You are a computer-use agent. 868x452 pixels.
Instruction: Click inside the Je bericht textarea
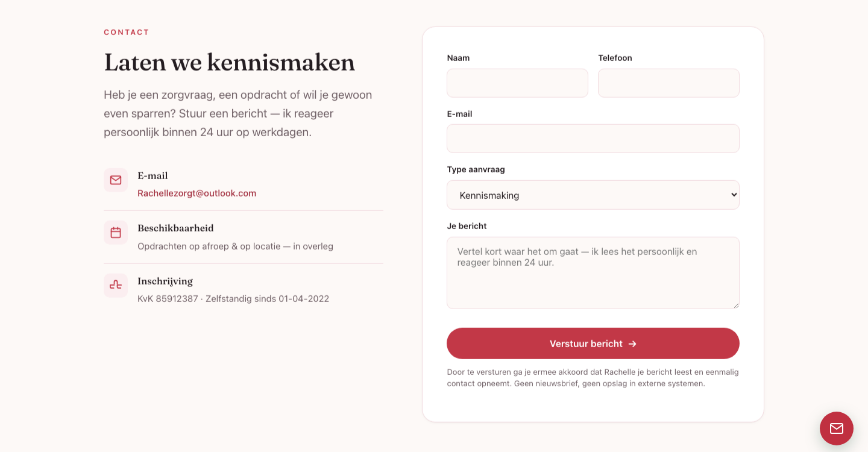click(x=593, y=273)
